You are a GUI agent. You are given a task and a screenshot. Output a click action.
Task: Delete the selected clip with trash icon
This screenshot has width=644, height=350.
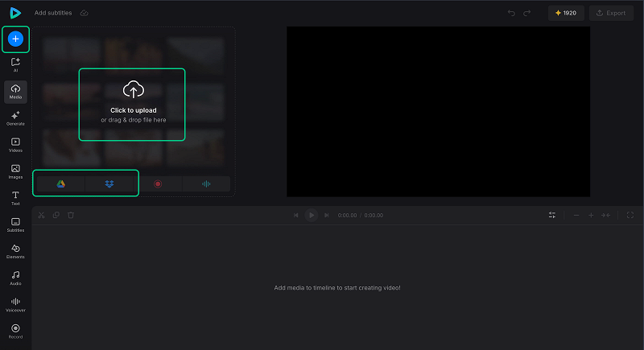tap(71, 215)
